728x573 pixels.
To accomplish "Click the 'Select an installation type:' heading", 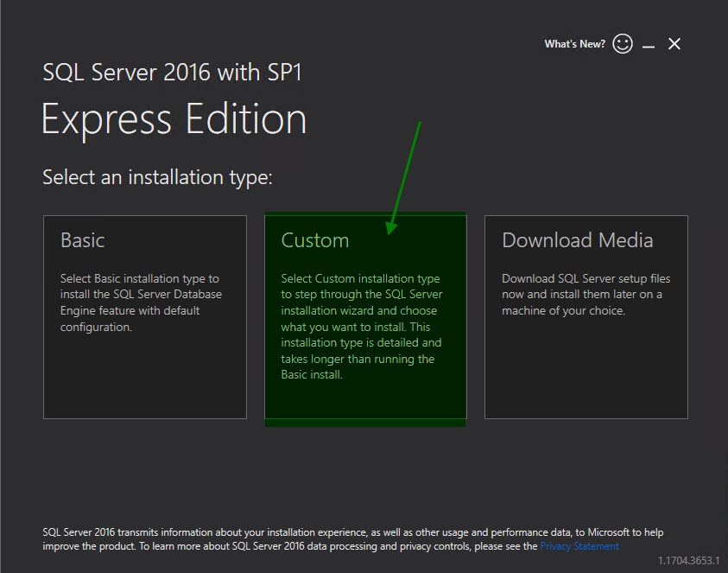I will point(157,177).
